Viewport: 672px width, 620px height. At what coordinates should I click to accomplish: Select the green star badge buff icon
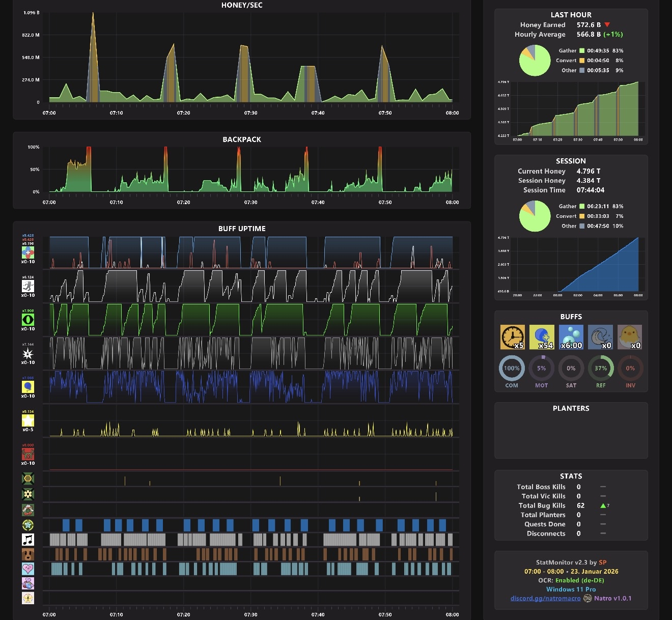point(28,525)
